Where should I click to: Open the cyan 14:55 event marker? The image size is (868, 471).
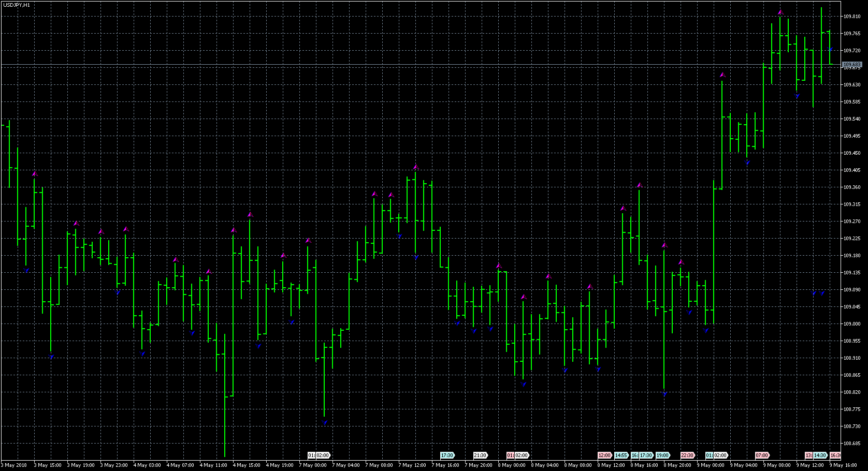tap(621, 455)
